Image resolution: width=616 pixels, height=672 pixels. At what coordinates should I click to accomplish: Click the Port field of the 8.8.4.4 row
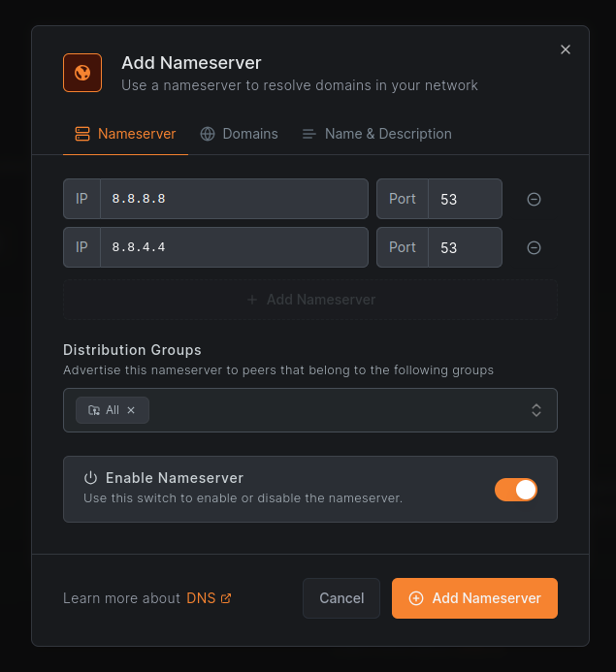point(465,247)
